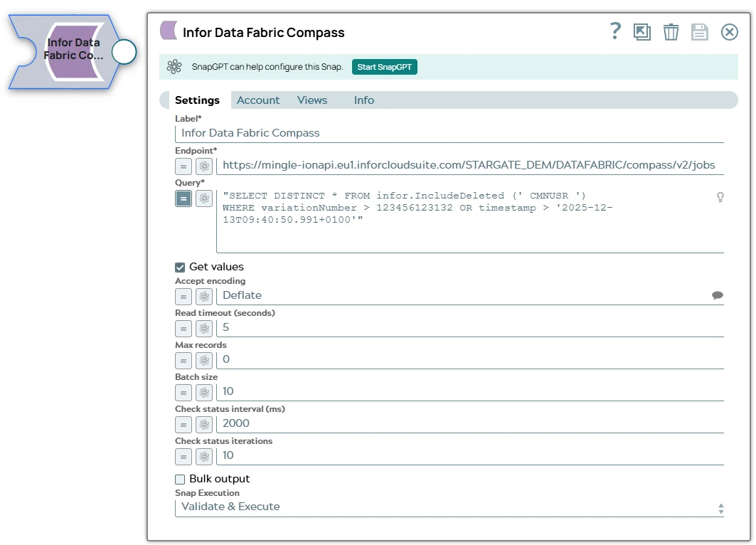Open SnapGPT helper icon for Endpoint

pyautogui.click(x=204, y=166)
